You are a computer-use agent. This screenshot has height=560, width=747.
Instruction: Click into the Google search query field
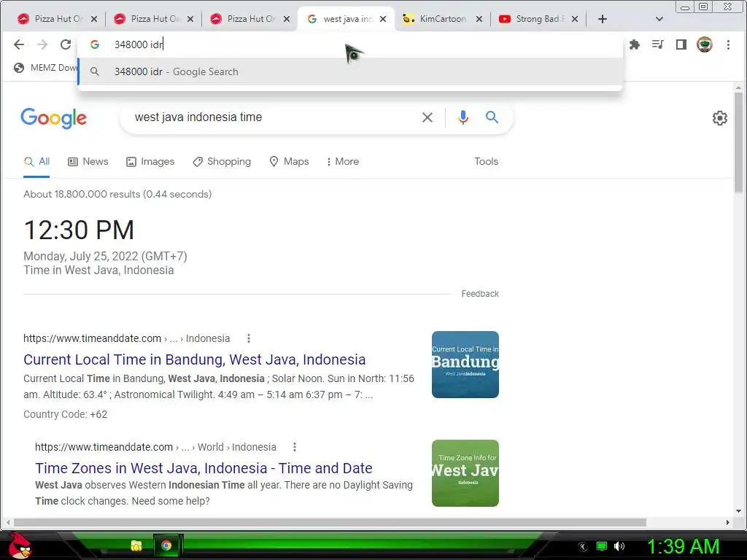pos(271,117)
